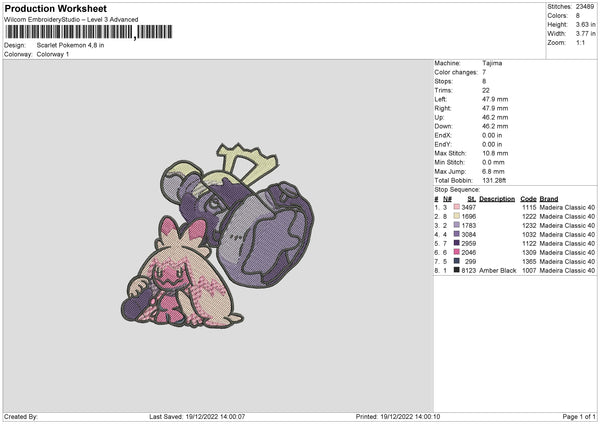Screen dimensions: 600x424
Task: Select the 'Brand' column header
Action: pyautogui.click(x=549, y=199)
